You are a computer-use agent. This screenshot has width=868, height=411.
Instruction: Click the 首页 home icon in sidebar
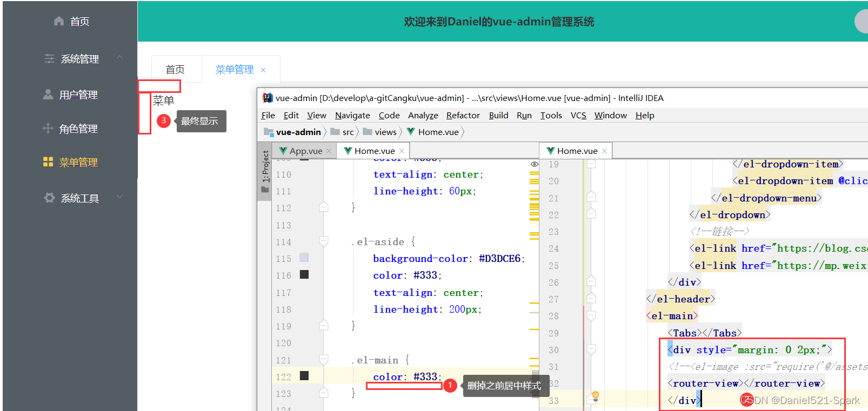coord(59,21)
